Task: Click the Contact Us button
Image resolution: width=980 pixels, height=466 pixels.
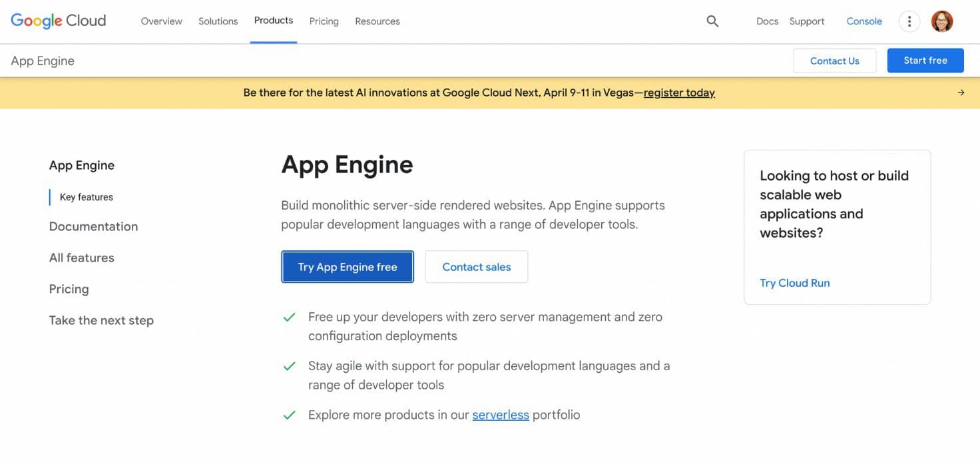Action: pos(835,61)
